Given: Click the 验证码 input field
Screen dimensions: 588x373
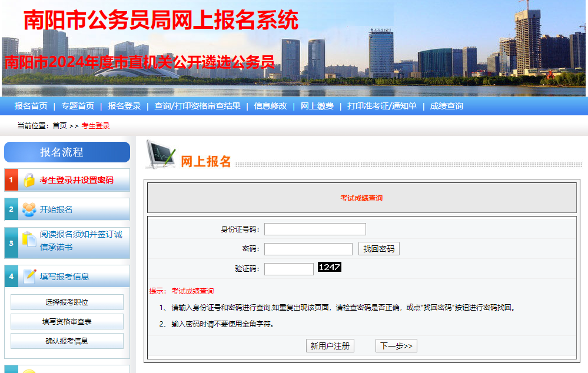Looking at the screenshot, I should [288, 269].
